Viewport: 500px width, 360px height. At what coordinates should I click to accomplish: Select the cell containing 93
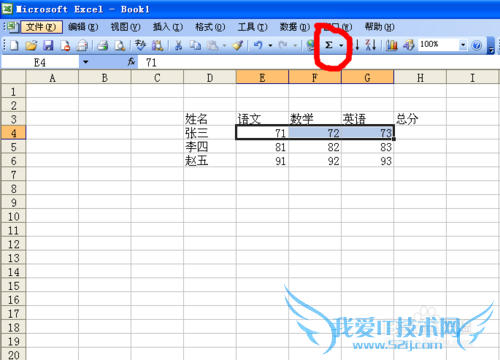click(367, 161)
